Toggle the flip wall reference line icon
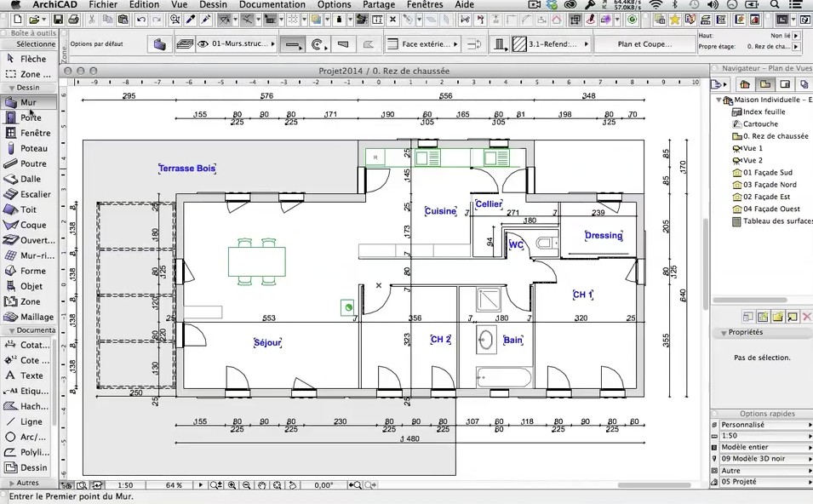 click(474, 44)
